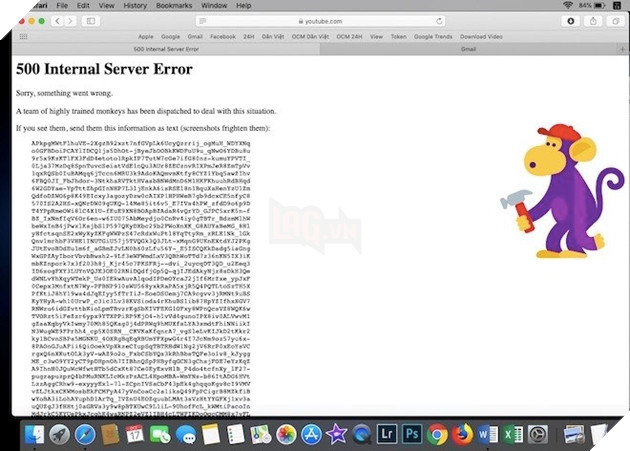Screen dimensions: 630x451
Task: Open the File menu
Action: 62,5
